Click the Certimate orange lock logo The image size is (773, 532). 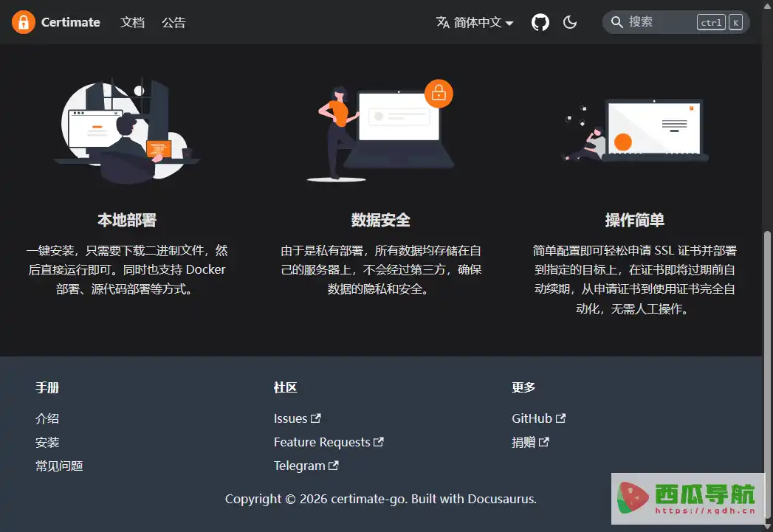(23, 22)
